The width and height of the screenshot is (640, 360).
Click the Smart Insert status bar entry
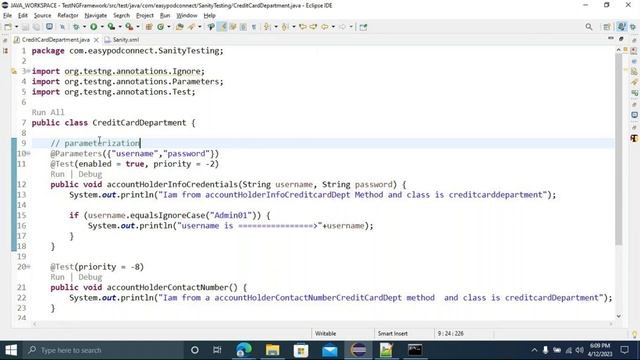tap(393, 333)
